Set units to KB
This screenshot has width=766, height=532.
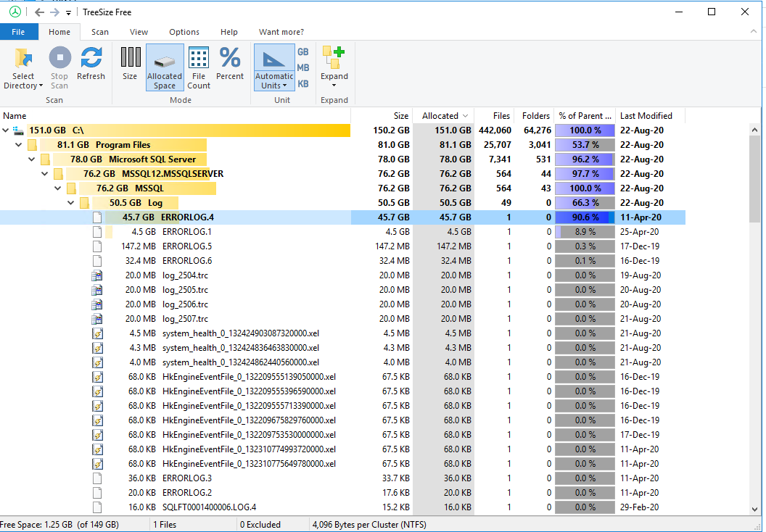(303, 84)
